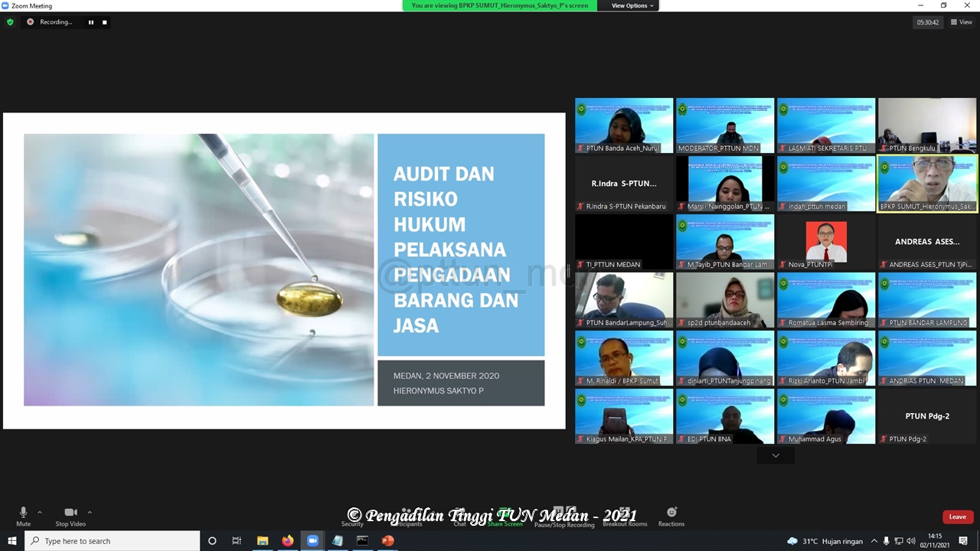Mute the microphone in Zoom
This screenshot has width=980, height=551.
coord(23,515)
